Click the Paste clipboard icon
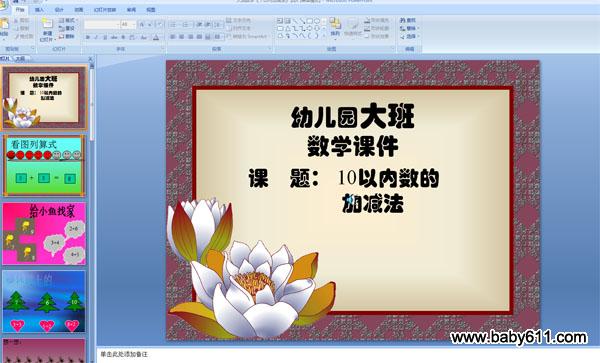The width and height of the screenshot is (600, 363). tap(4, 24)
